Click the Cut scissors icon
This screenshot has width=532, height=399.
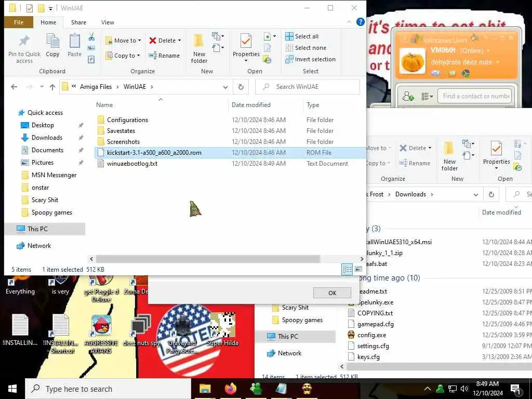[x=91, y=37]
